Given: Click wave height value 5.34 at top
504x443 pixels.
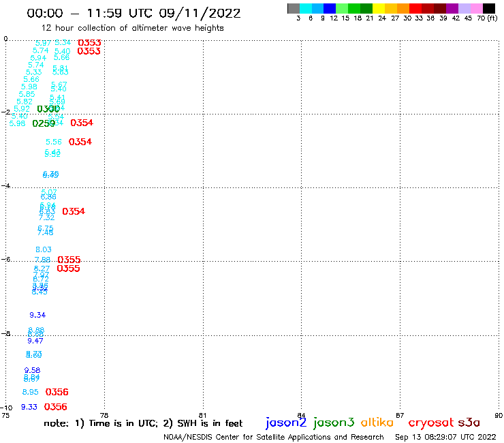Looking at the screenshot, I should tap(63, 42).
